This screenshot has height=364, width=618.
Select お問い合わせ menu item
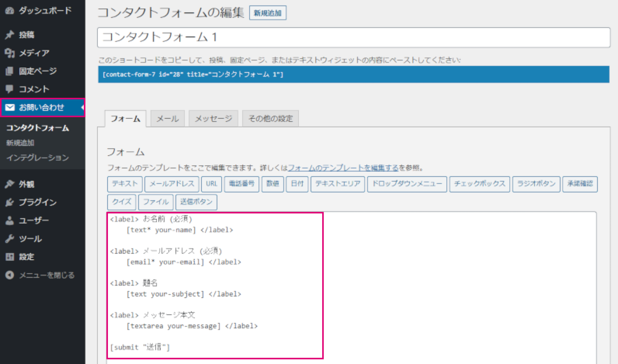pyautogui.click(x=42, y=107)
